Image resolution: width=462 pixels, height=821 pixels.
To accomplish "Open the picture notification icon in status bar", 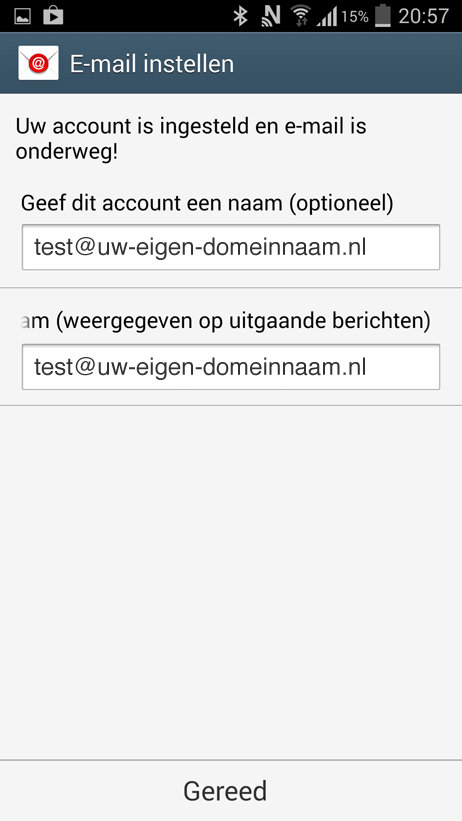I will [23, 16].
